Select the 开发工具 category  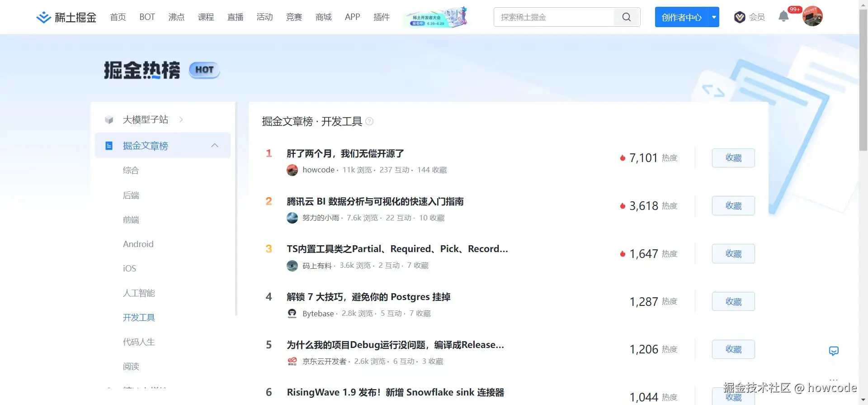click(139, 318)
